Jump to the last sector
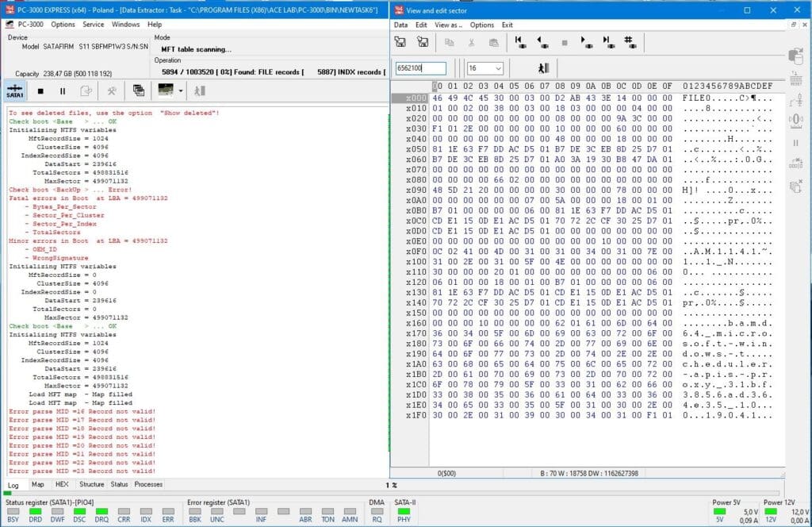 (x=607, y=42)
